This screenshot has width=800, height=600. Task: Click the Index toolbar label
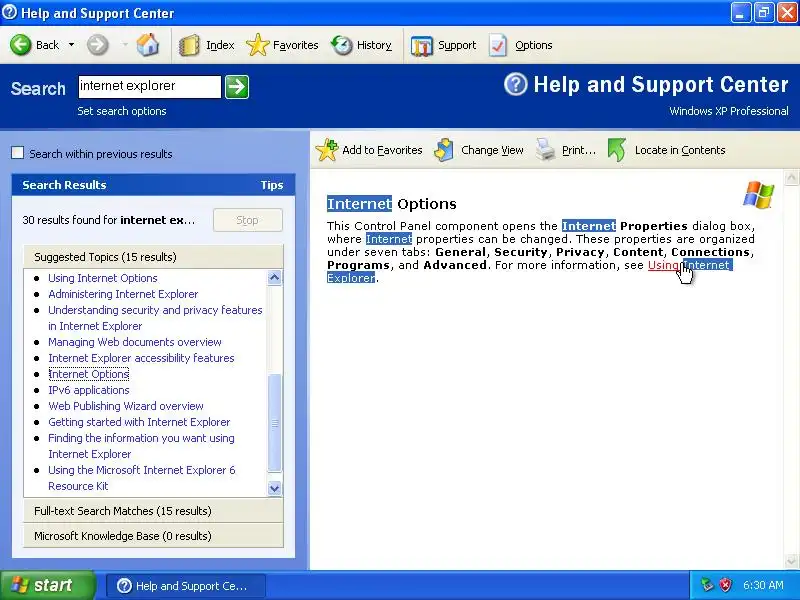pyautogui.click(x=220, y=45)
